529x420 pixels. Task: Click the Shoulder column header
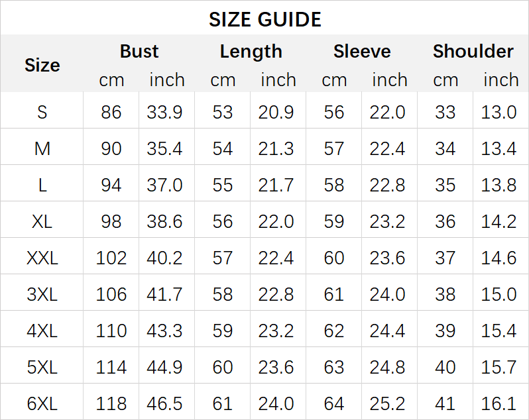tap(473, 51)
